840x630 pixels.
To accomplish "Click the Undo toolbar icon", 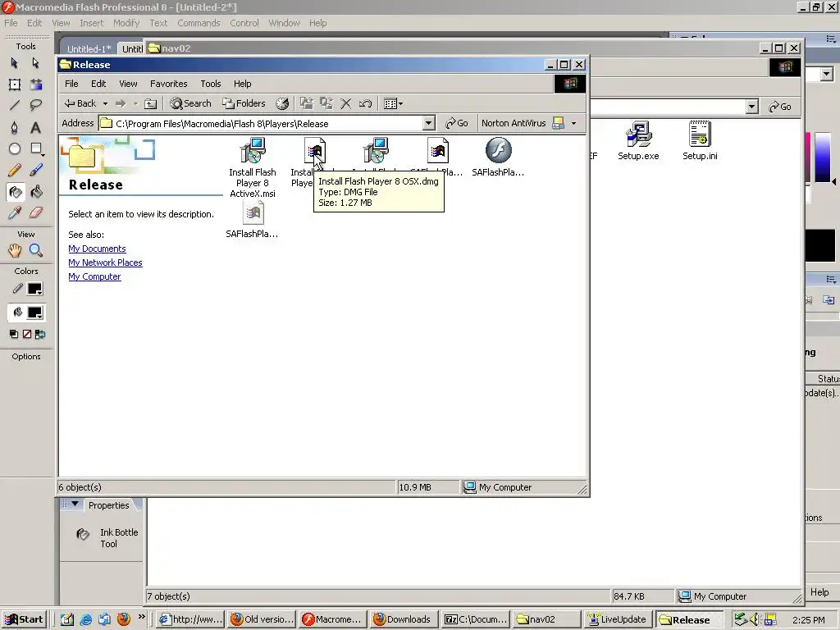I will [x=365, y=103].
